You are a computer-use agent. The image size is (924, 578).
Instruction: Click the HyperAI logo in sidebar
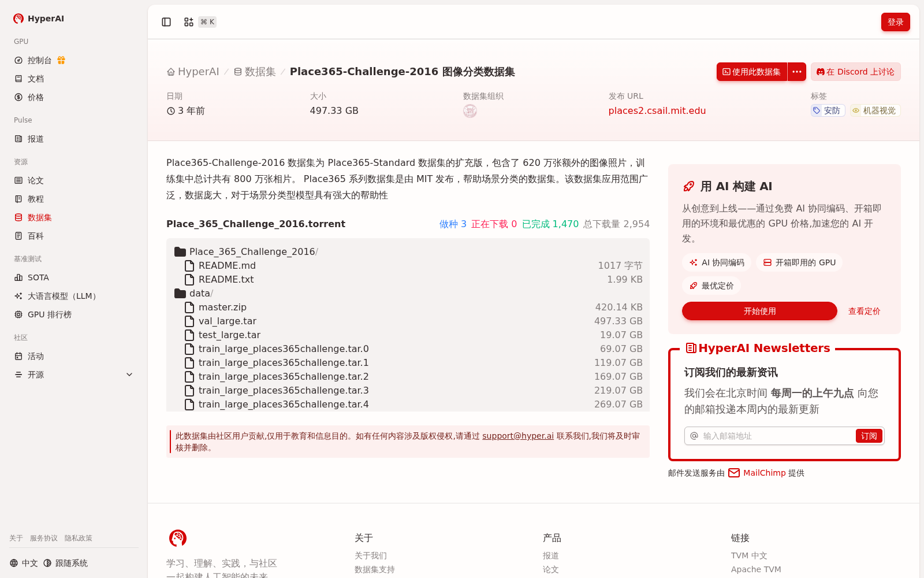coord(39,18)
